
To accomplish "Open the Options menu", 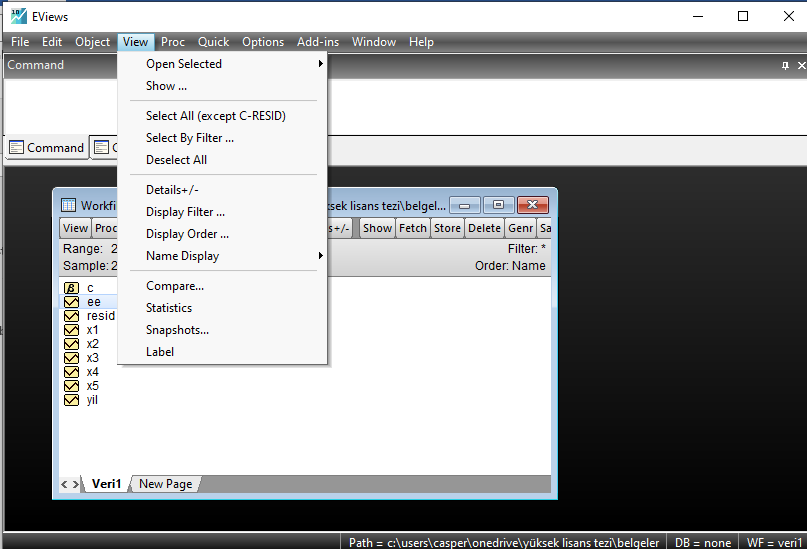I will 263,42.
